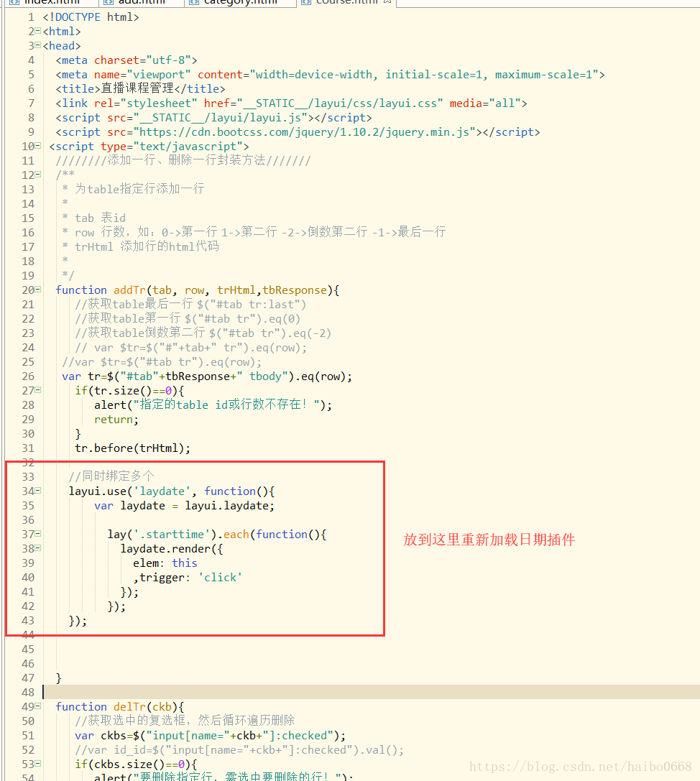
Task: Click the 'tbResponse' parameter in addTr signature
Action: (x=295, y=290)
